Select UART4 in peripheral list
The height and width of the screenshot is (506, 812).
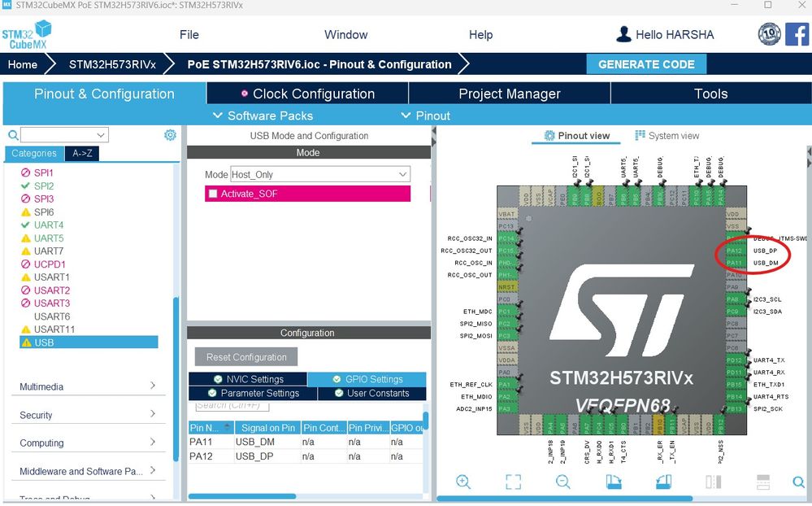point(49,225)
